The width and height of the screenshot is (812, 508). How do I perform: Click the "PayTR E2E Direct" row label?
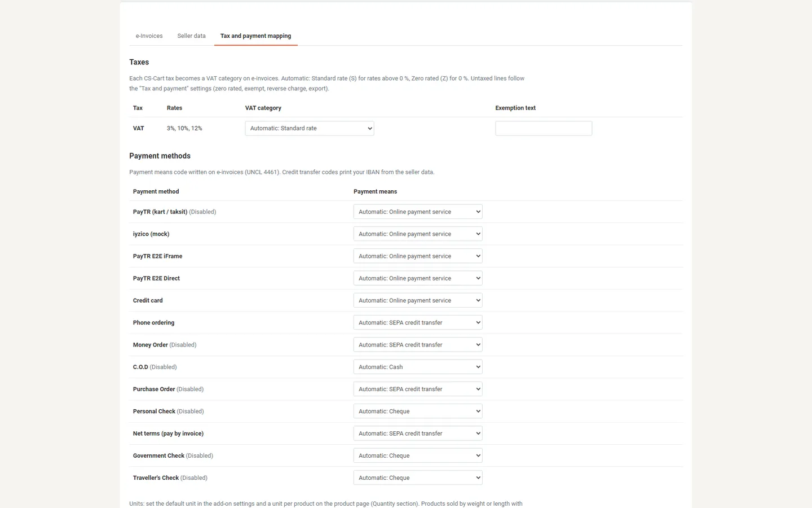(156, 278)
